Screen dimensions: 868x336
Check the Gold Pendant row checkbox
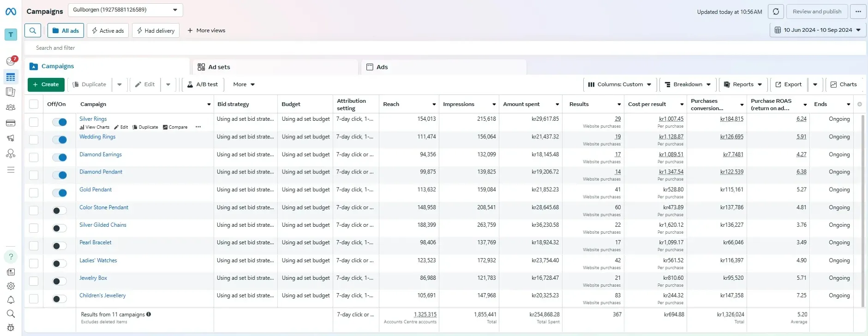[34, 193]
